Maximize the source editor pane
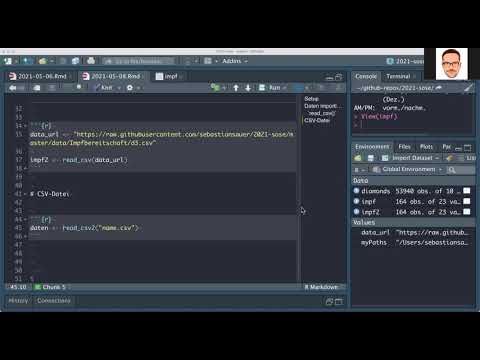480x360 pixels. (339, 77)
